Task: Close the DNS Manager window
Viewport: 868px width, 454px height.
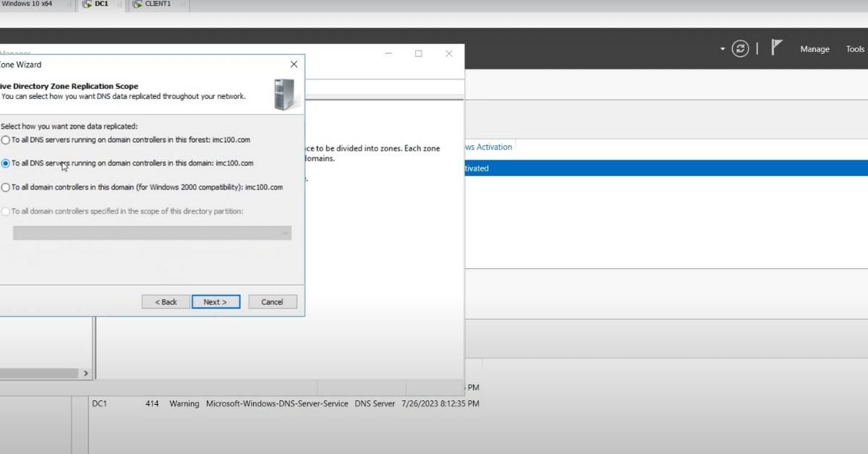Action: pyautogui.click(x=448, y=53)
